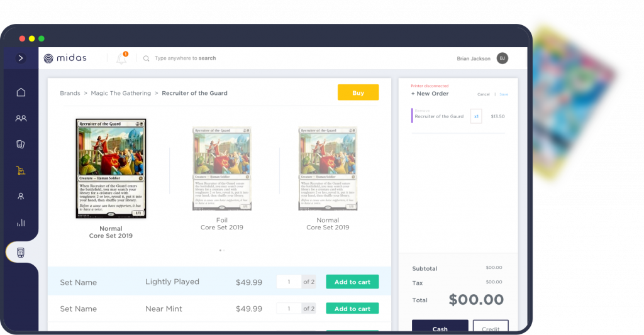Click the green maximize window dot

tap(42, 38)
